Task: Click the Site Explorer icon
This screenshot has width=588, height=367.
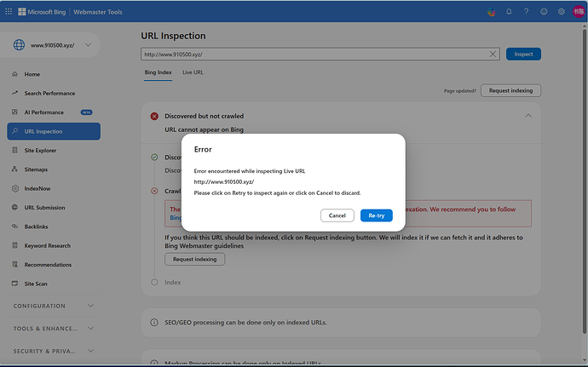Action: tap(14, 151)
